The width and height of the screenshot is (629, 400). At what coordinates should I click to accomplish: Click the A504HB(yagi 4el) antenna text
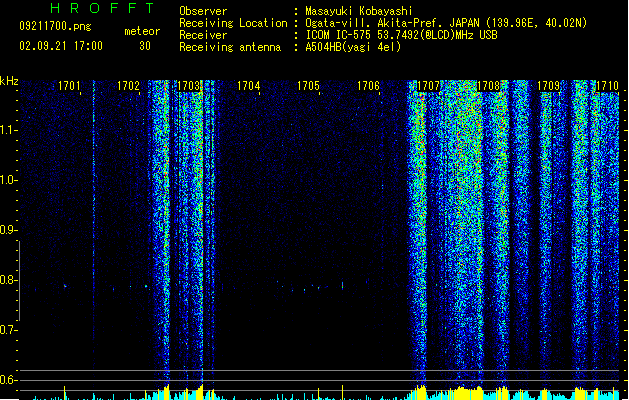pyautogui.click(x=353, y=47)
